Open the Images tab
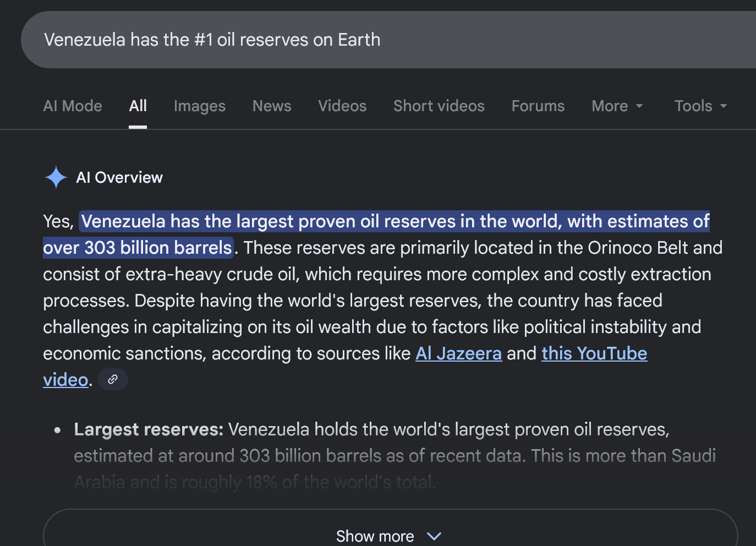The image size is (756, 546). click(200, 106)
